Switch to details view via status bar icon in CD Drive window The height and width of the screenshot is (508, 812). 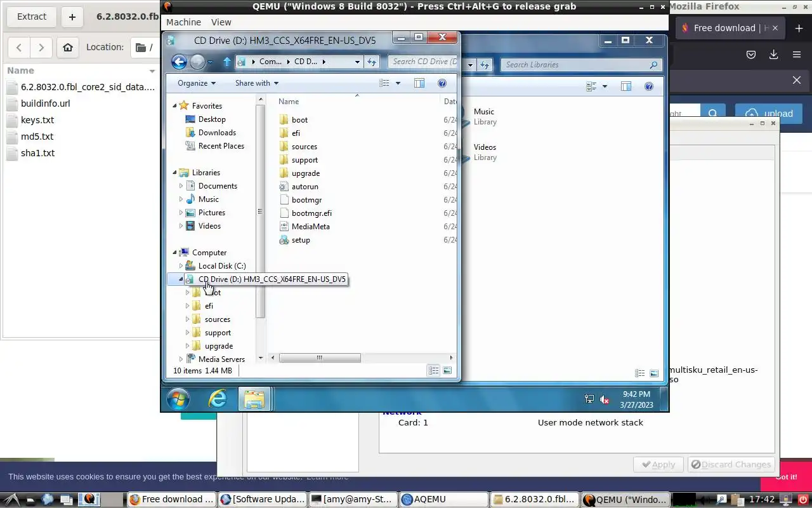tap(433, 371)
